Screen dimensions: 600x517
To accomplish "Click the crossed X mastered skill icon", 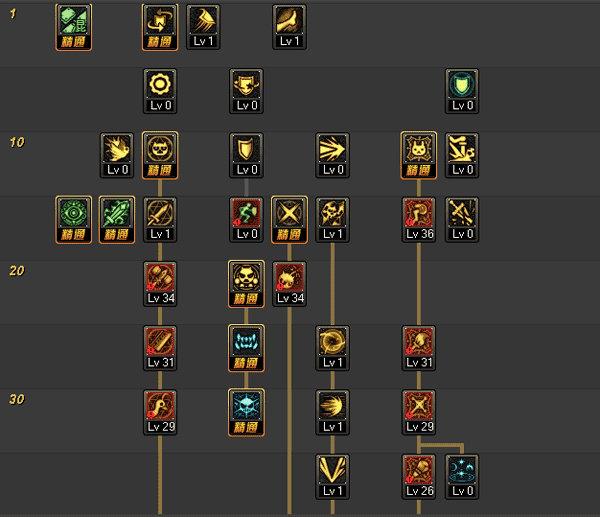I will pos(289,220).
